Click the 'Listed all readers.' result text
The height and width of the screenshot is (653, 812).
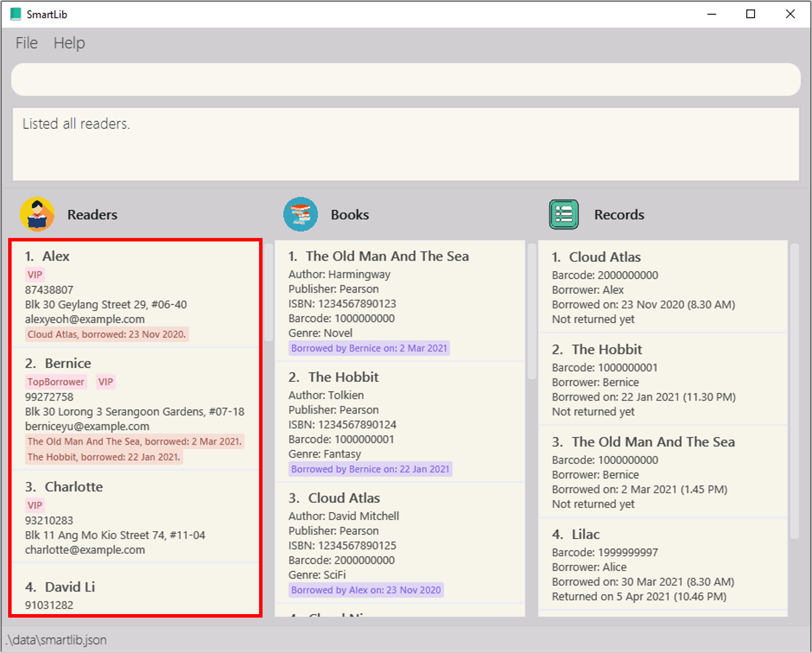76,124
